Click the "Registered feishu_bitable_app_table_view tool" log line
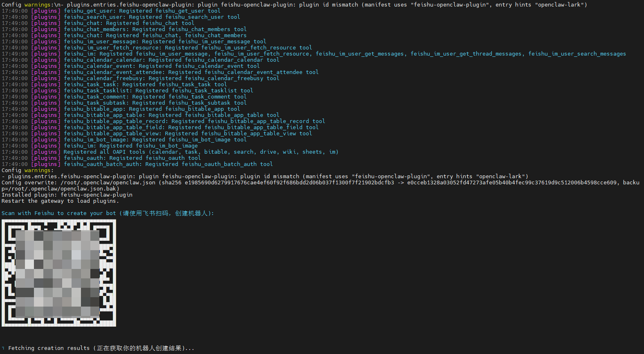The height and width of the screenshot is (354, 644). [157, 134]
